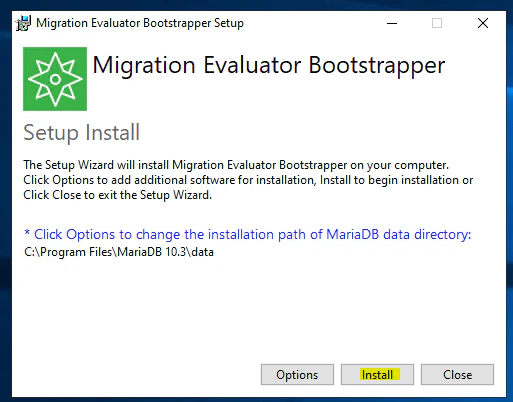Click the greyed-out maximize window button
Screen dimensions: 513x402
point(437,23)
